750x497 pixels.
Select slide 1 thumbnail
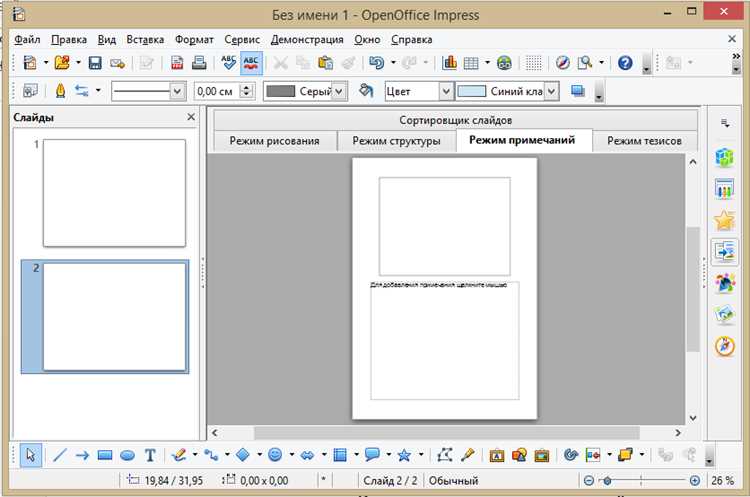click(x=114, y=193)
